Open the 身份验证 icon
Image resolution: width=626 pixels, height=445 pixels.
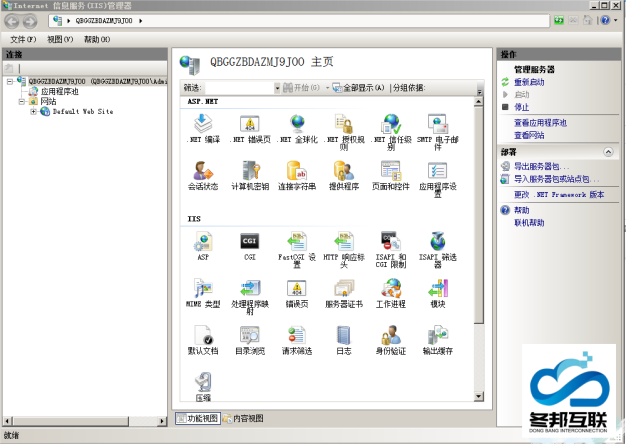391,340
